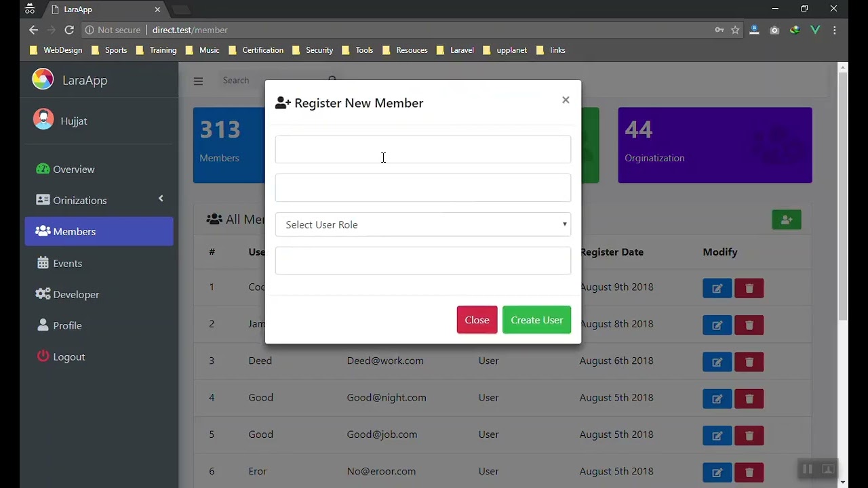The width and height of the screenshot is (868, 488).
Task: Open the upplanet bookmarks folder
Action: click(505, 50)
